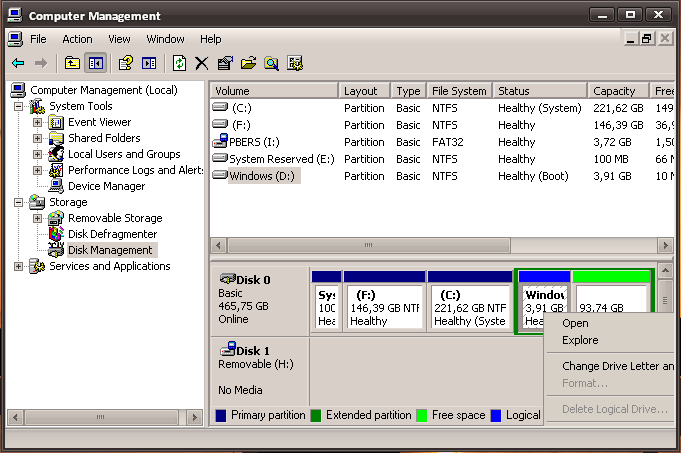Click the Free space legend color swatch
Screen dimensions: 681x453
(422, 416)
